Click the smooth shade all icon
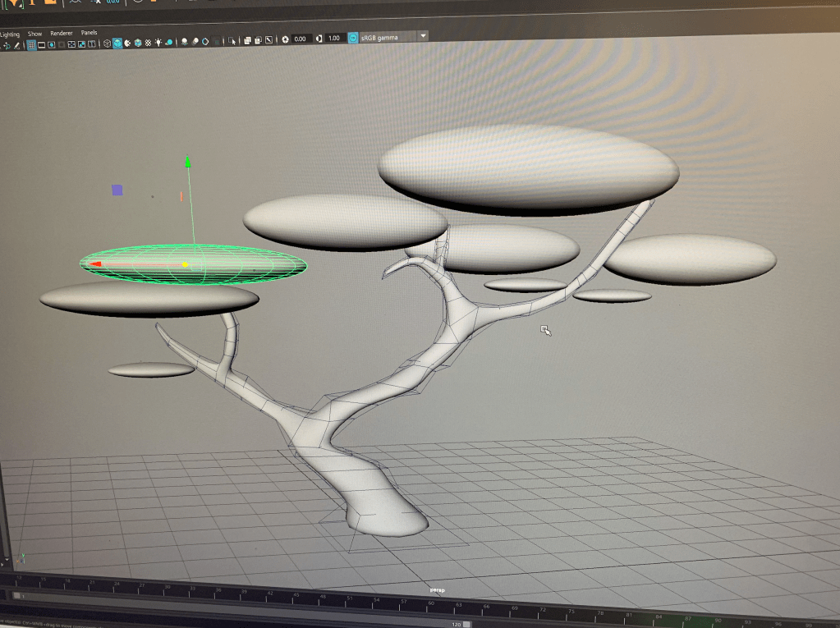Screen dimensions: 840x628 click(117, 44)
